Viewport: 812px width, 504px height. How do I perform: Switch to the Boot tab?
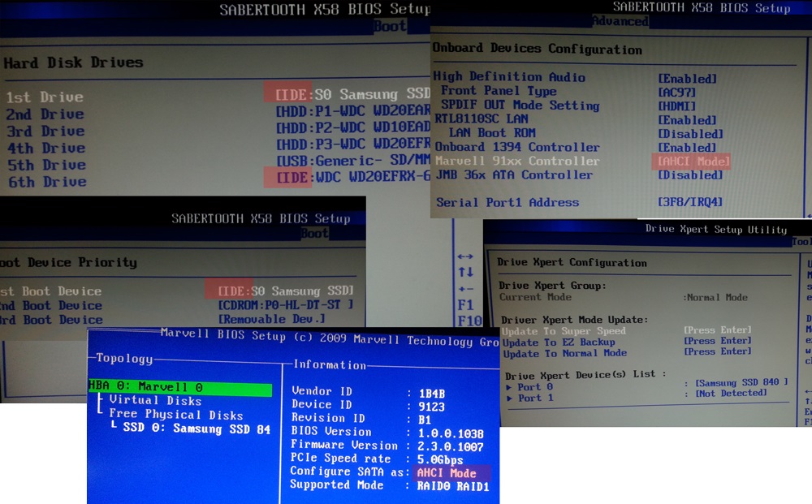coord(391,25)
